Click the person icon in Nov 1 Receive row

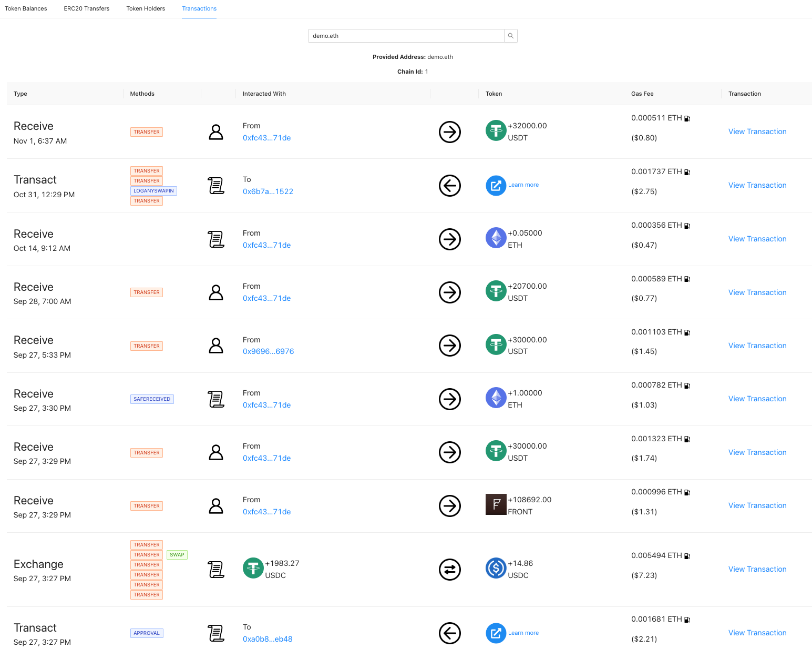click(216, 132)
